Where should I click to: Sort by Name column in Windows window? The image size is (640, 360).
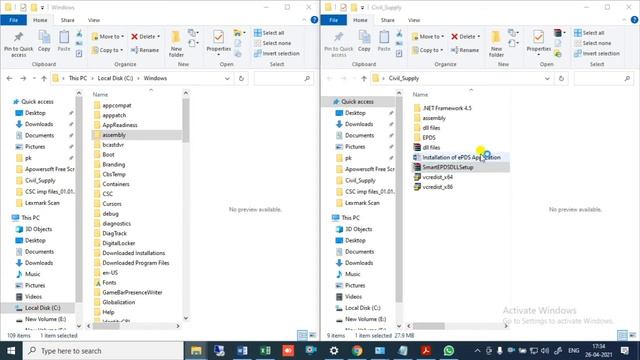click(100, 94)
